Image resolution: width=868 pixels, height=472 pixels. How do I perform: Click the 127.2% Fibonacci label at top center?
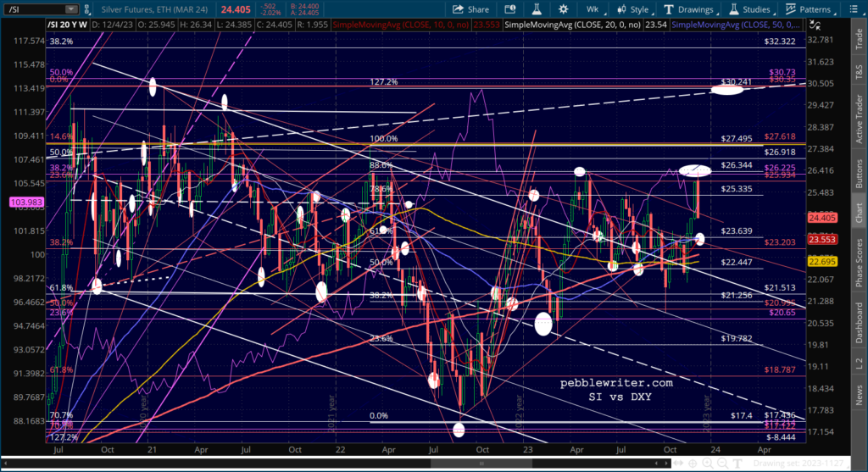tap(384, 82)
